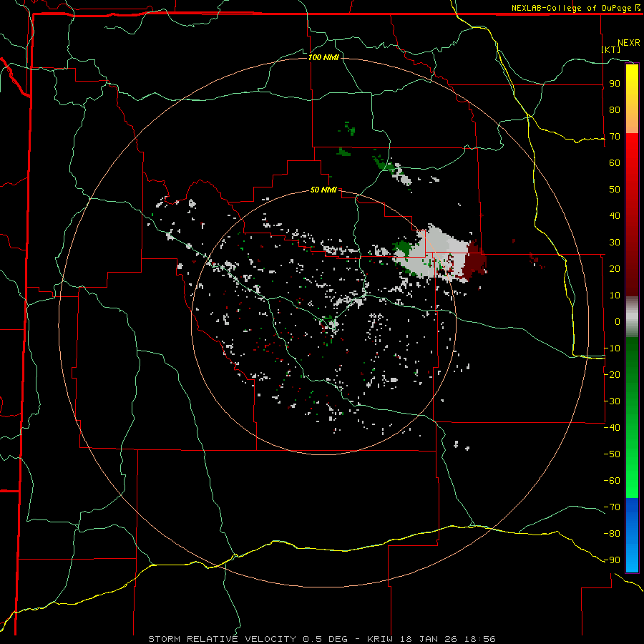644x644 pixels.
Task: Click the 60 value on the velocity scale
Action: [615, 162]
